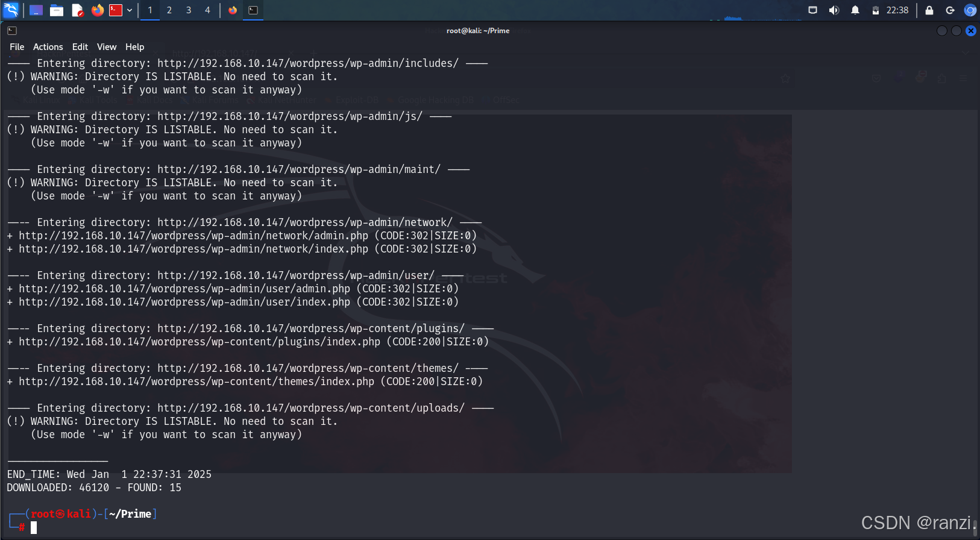
Task: Open the Help menu
Action: [x=135, y=47]
